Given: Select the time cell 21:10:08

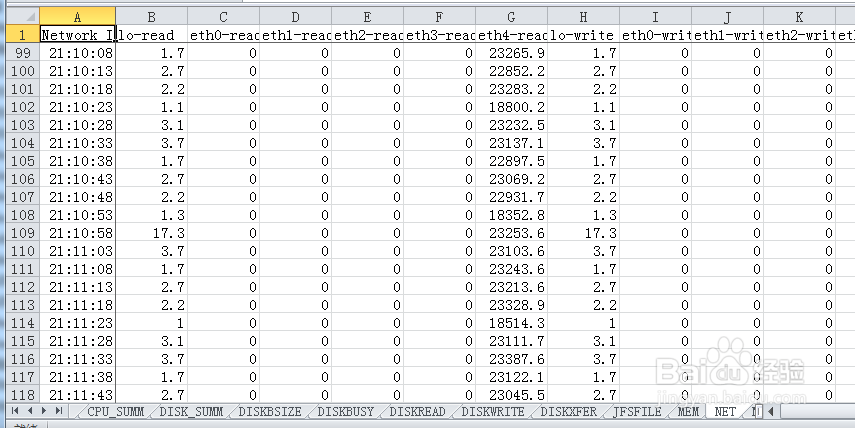Looking at the screenshot, I should [77, 53].
